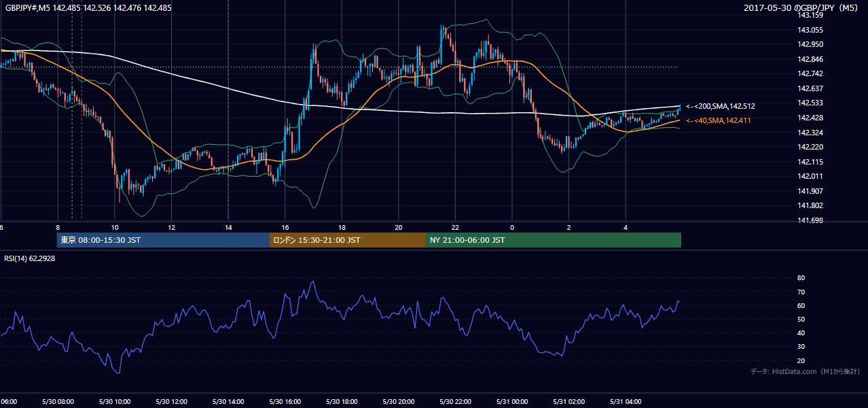Viewport: 868px width, 408px height.
Task: Click the 141.907 price axis value
Action: tap(810, 190)
